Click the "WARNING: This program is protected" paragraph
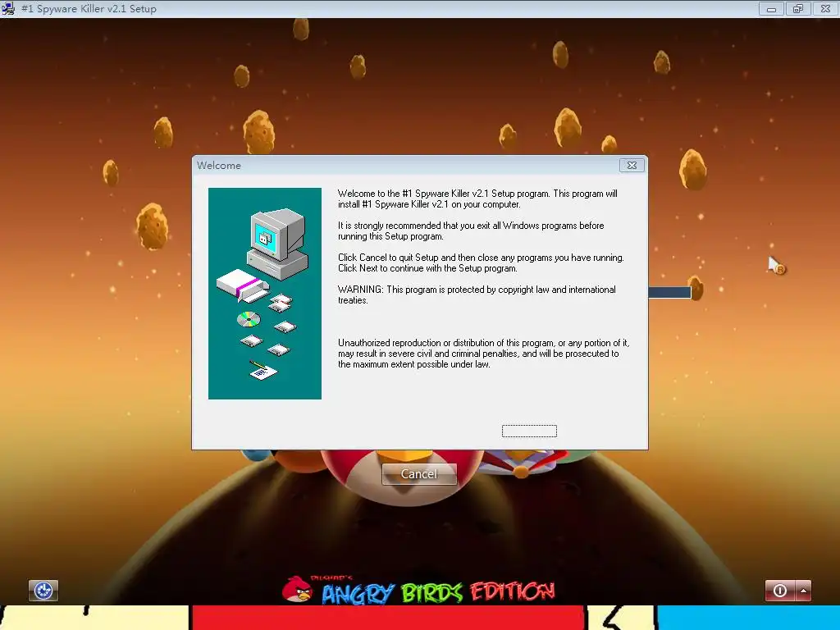Screen dimensions: 840x630 [x=477, y=294]
